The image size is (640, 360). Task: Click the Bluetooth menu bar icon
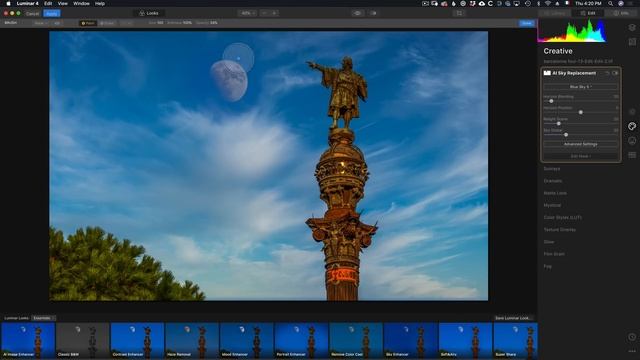coord(538,3)
